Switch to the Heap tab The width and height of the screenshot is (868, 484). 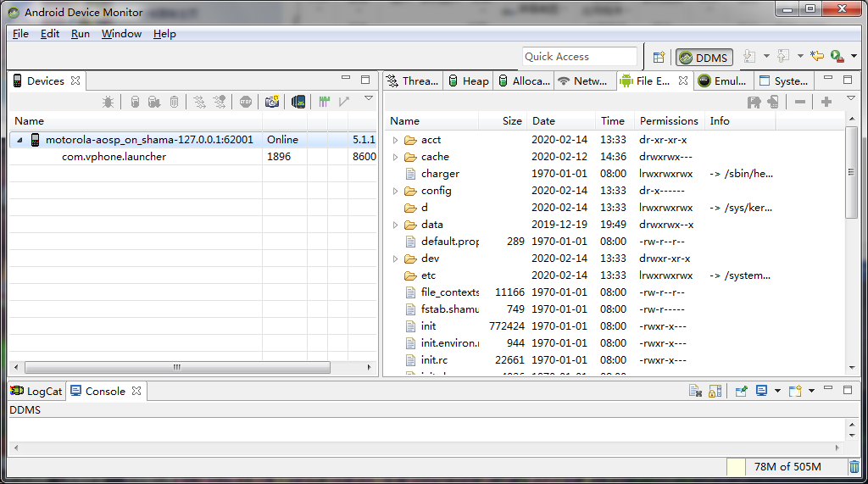469,81
